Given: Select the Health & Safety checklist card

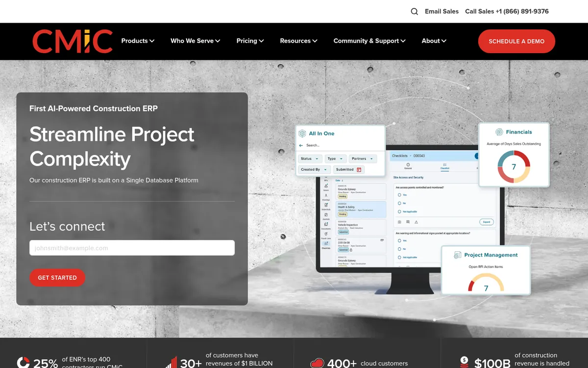Looking at the screenshot, I should click(361, 210).
